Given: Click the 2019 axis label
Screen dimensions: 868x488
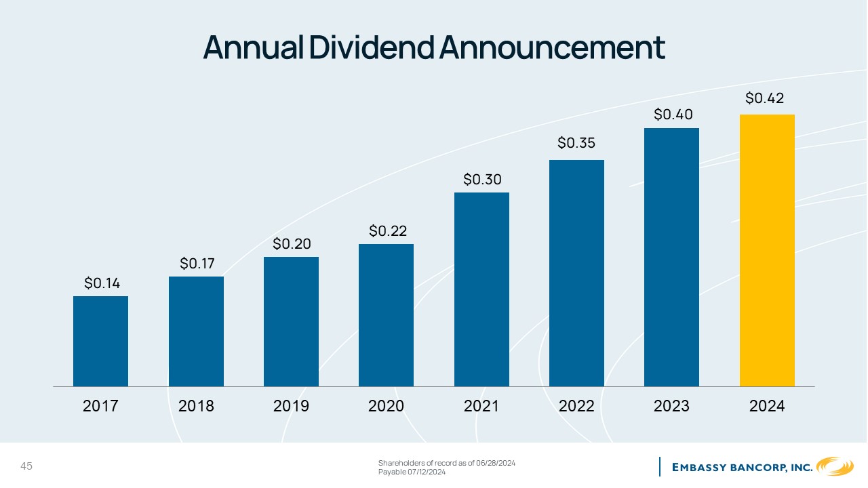Looking at the screenshot, I should [291, 407].
